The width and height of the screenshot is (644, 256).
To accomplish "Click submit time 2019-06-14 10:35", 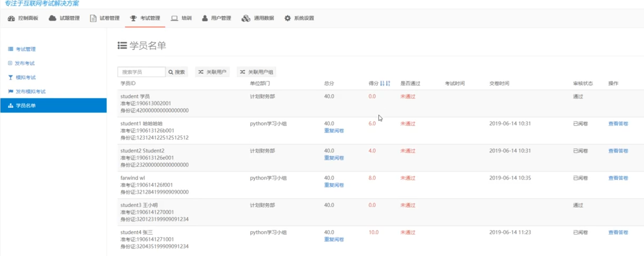I will pyautogui.click(x=510, y=178).
